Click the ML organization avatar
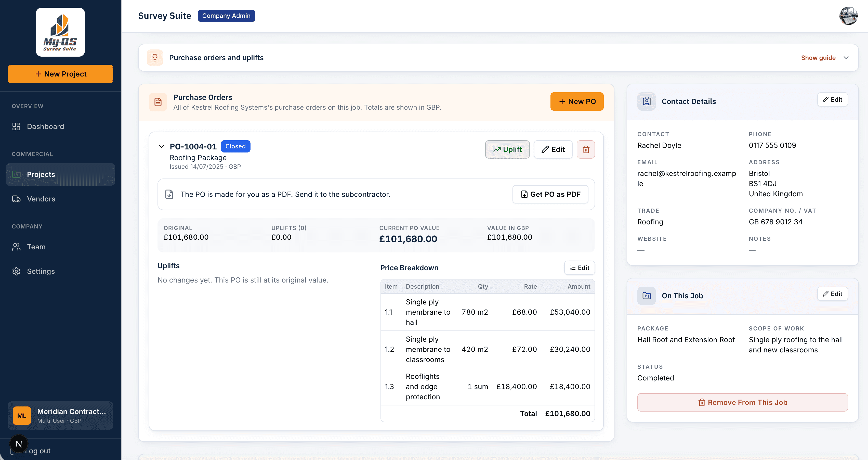 tap(22, 416)
